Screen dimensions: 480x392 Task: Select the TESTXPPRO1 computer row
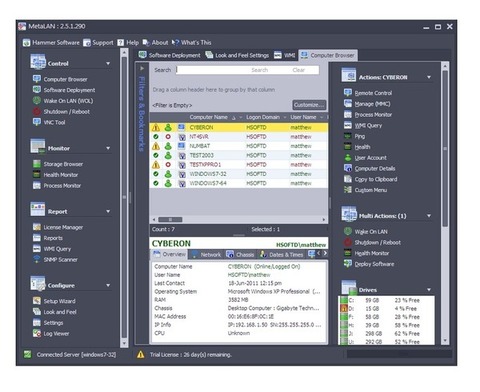pyautogui.click(x=239, y=165)
